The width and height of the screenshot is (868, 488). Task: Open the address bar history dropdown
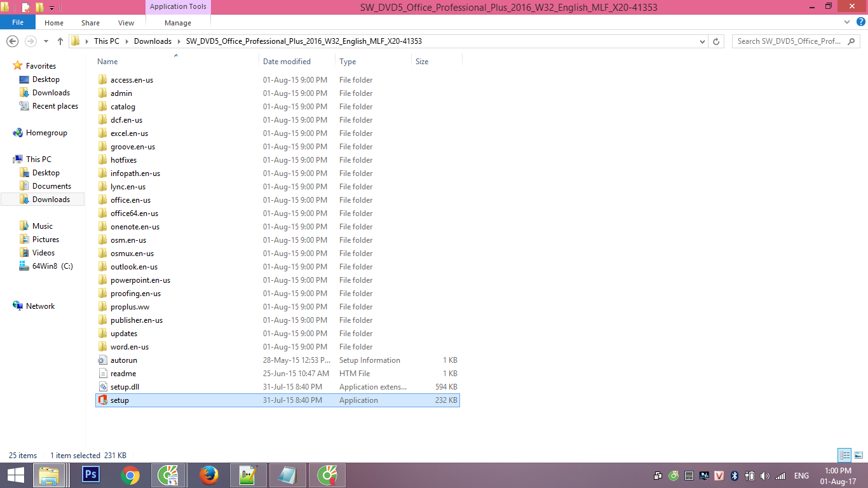[x=702, y=41]
